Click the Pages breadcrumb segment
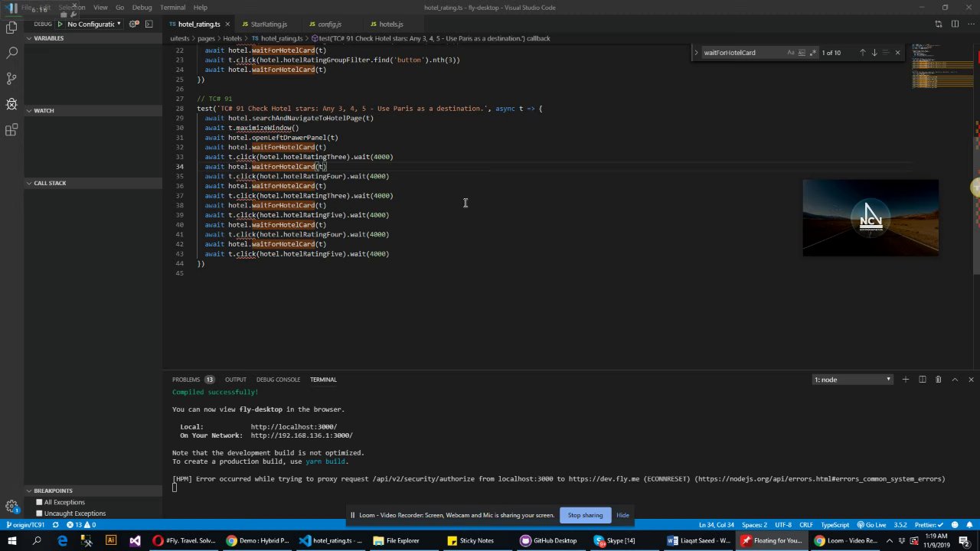Screen dimensions: 980x551 206,38
